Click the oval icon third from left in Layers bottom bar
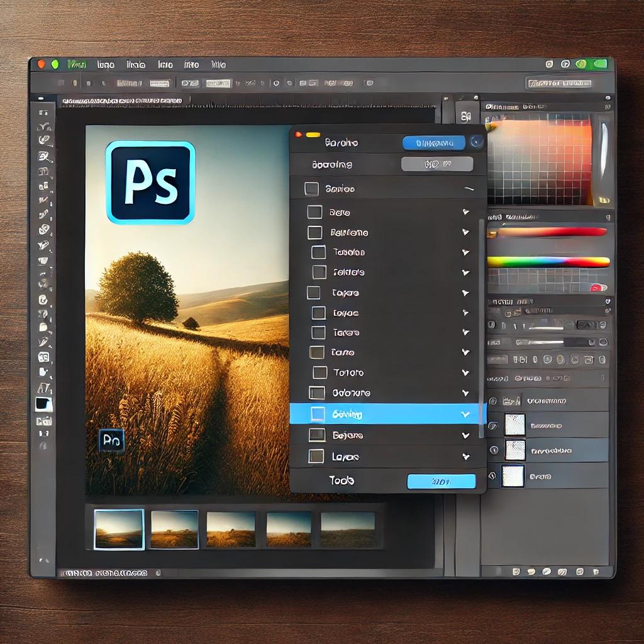The height and width of the screenshot is (644, 644). click(x=547, y=571)
